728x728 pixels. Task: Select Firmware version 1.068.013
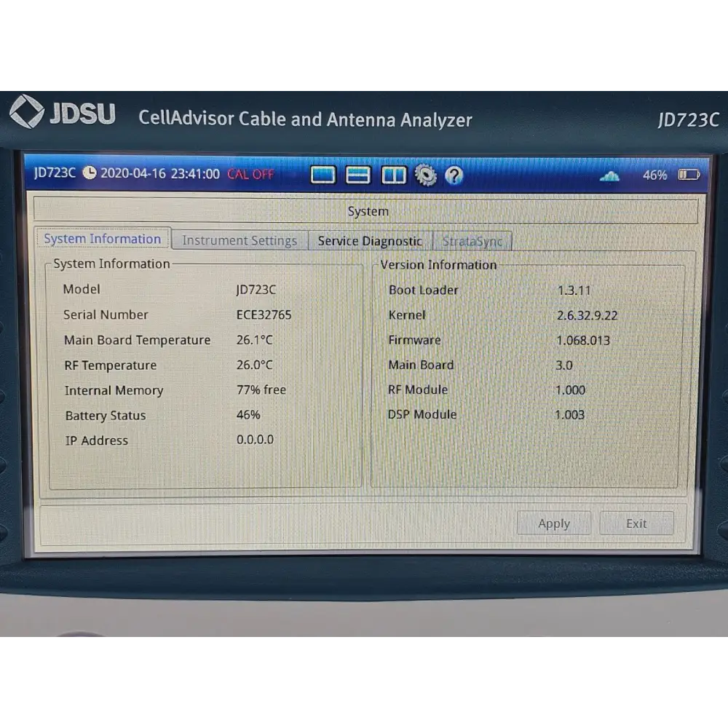click(x=583, y=340)
